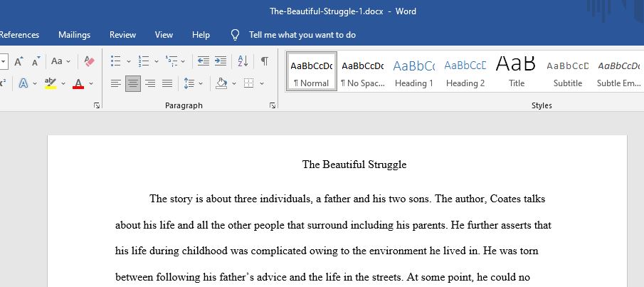Apply red font color
This screenshot has width=644, height=287.
click(78, 83)
